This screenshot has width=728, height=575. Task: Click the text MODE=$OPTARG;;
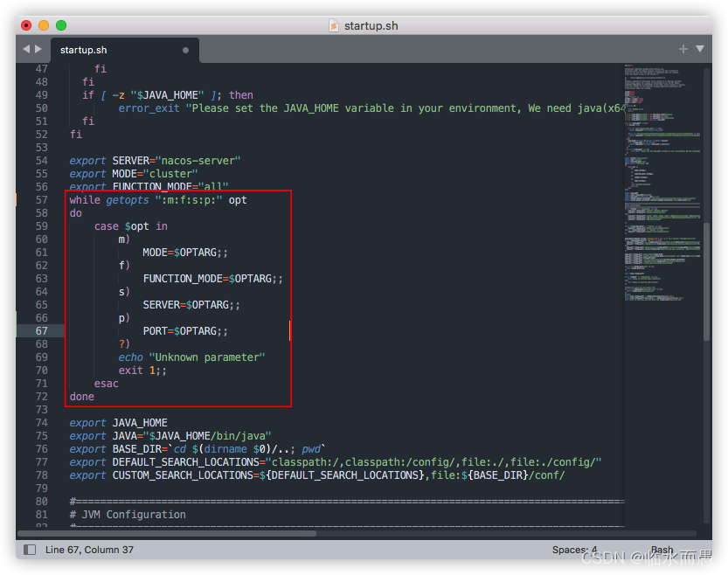tap(185, 253)
